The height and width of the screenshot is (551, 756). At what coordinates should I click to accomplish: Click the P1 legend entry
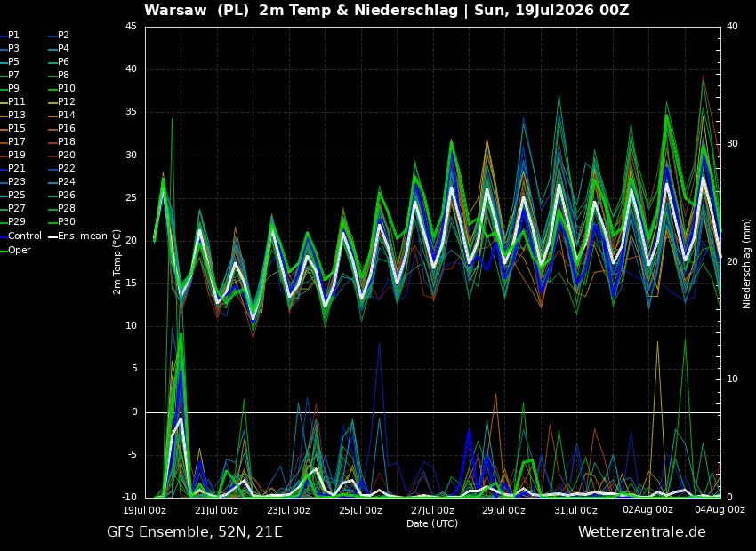[x=10, y=36]
